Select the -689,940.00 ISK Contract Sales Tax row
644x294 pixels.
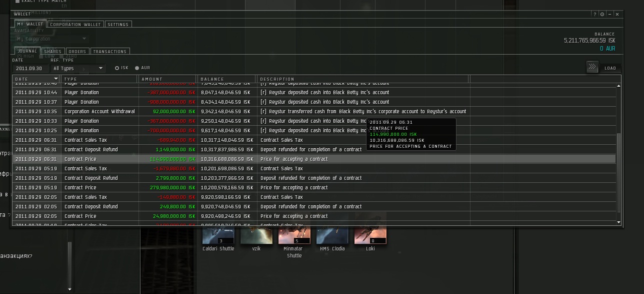[x=314, y=140]
